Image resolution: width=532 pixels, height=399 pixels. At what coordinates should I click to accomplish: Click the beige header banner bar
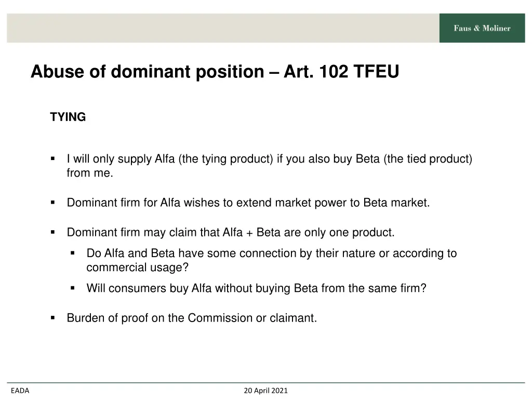tap(223, 28)
